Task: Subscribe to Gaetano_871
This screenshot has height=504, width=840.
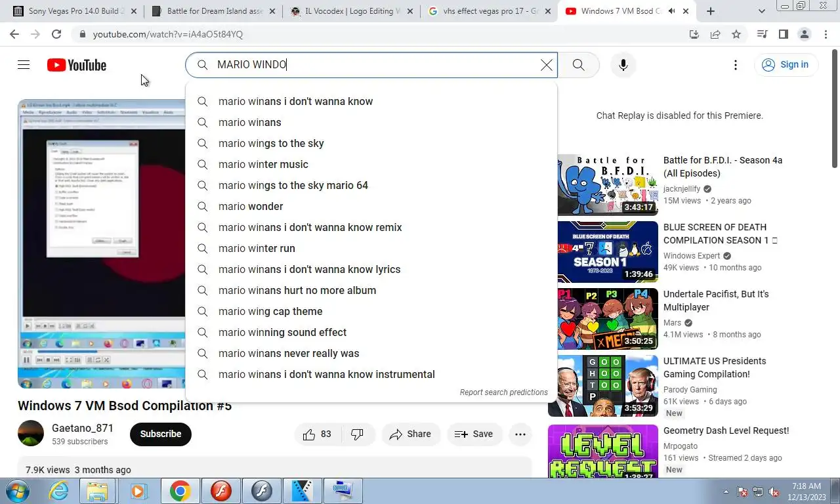Action: [x=160, y=434]
